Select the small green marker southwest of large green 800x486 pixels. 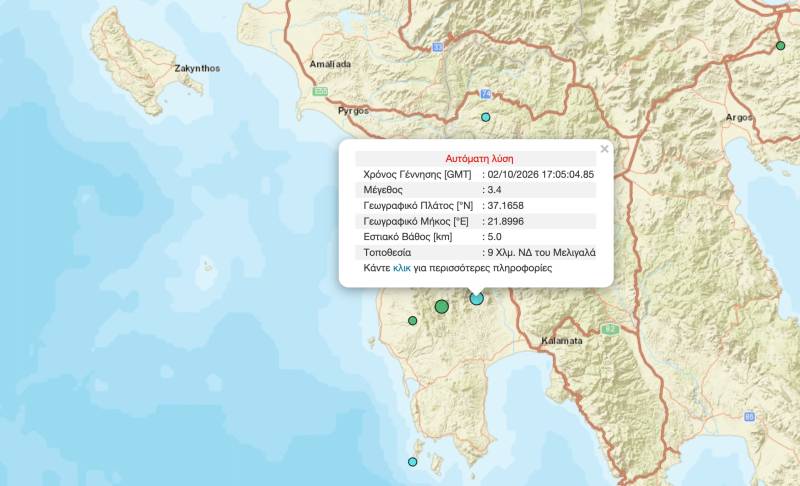[x=413, y=321]
